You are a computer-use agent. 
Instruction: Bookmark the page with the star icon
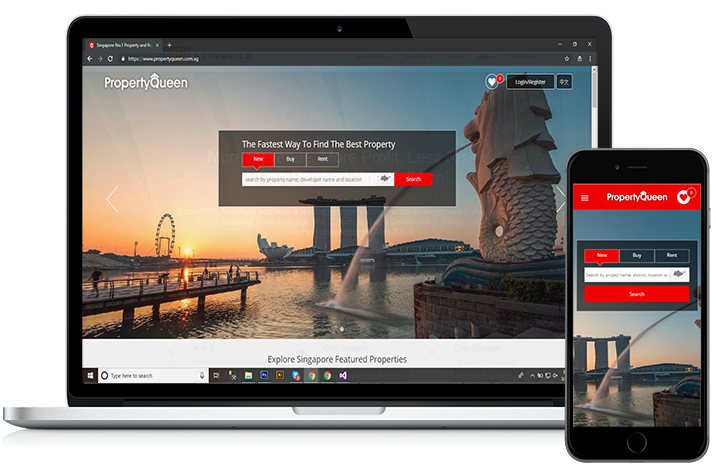click(567, 58)
